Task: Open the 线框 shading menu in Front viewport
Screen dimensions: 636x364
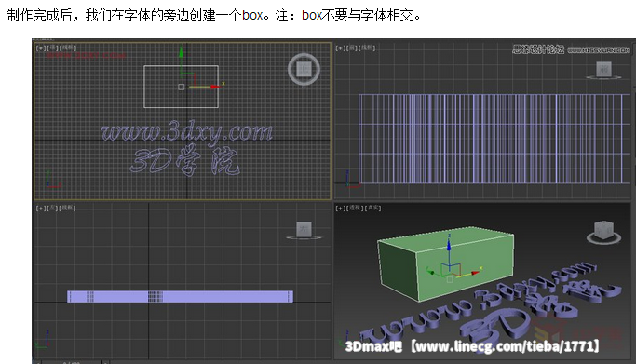Action: (367, 47)
